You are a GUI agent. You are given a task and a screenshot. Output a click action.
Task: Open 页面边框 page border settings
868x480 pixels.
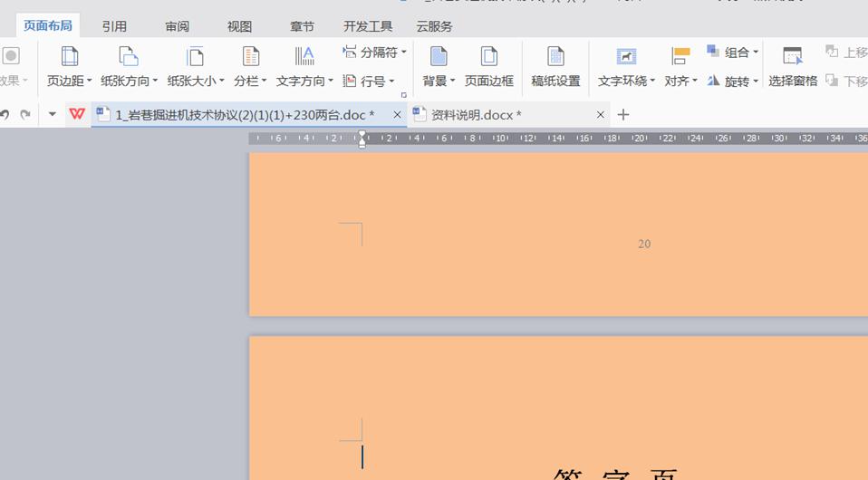[488, 67]
